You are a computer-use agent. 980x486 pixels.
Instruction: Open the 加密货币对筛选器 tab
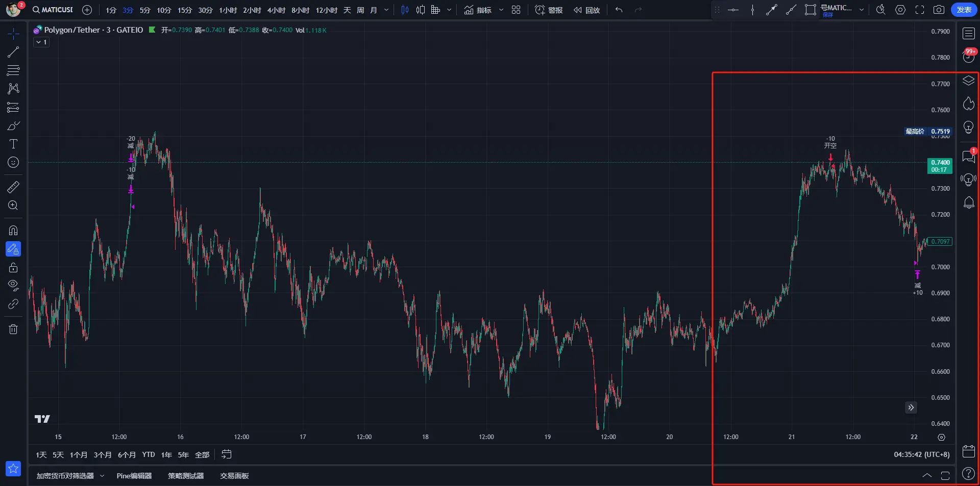pyautogui.click(x=65, y=476)
